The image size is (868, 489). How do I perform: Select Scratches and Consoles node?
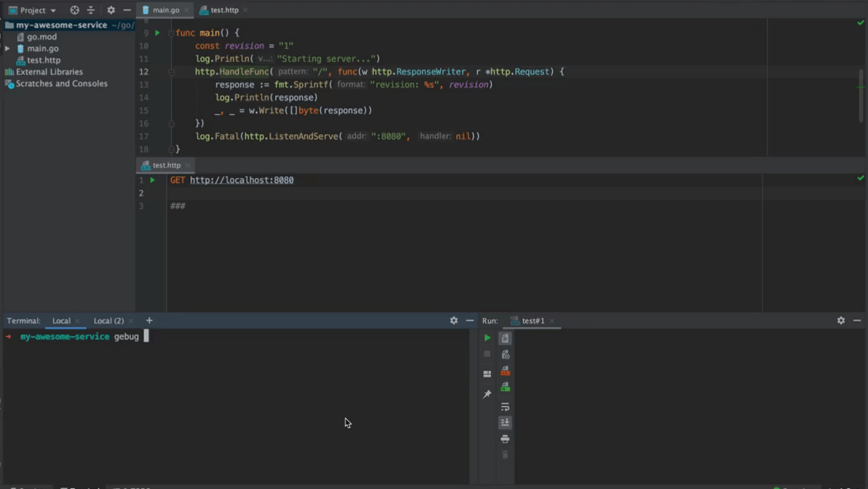click(62, 83)
